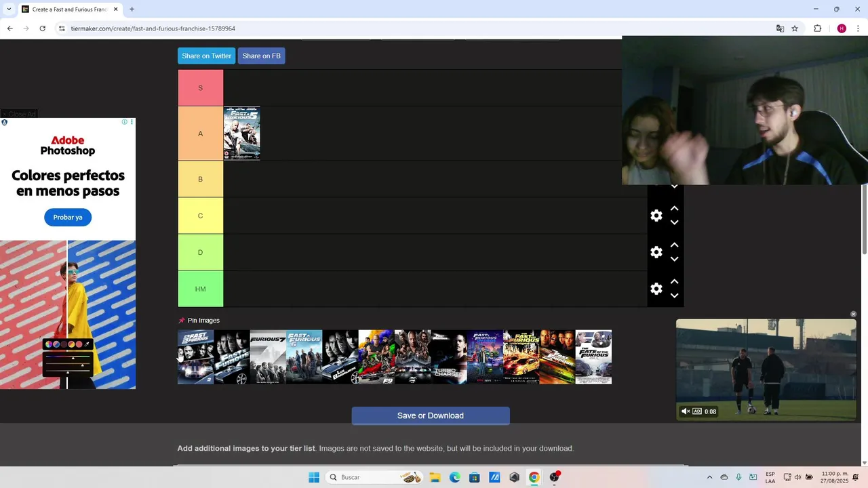Screen dimensions: 868x488
Task: Select the A tier label
Action: [201, 134]
